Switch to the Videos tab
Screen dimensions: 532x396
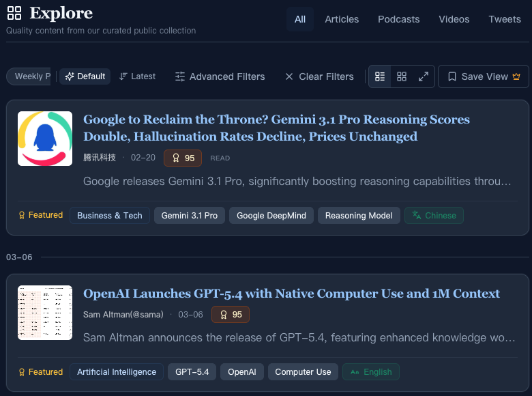pos(454,19)
